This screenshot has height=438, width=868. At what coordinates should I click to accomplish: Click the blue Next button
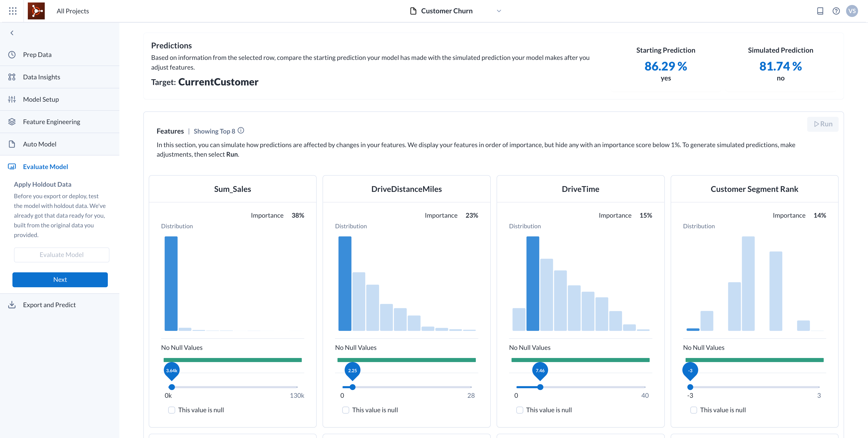pos(60,280)
